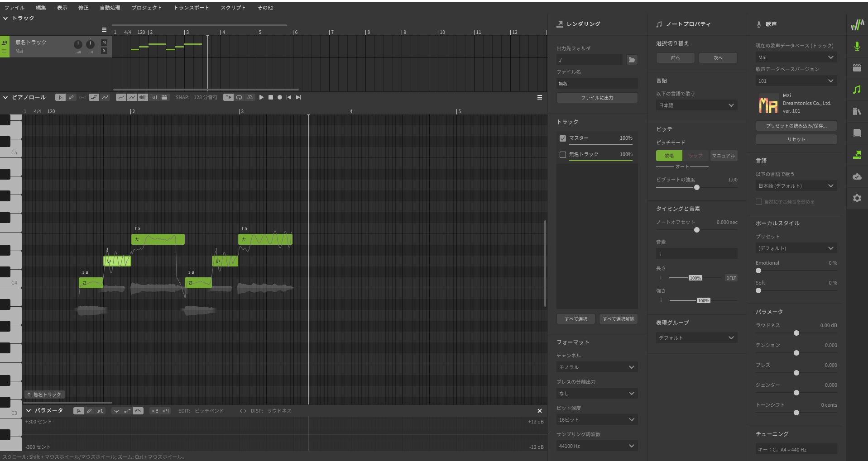Click the clapperboard icon in piano roll toolbar

164,97
